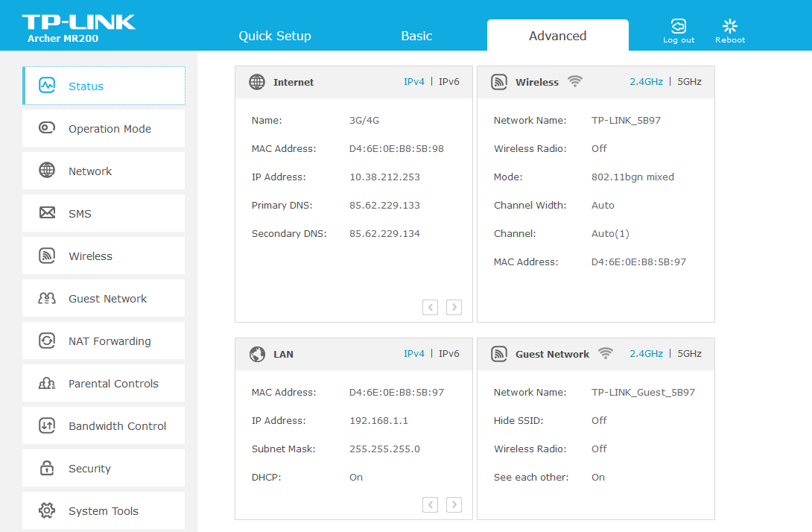Open System Tools gear icon

pyautogui.click(x=47, y=510)
